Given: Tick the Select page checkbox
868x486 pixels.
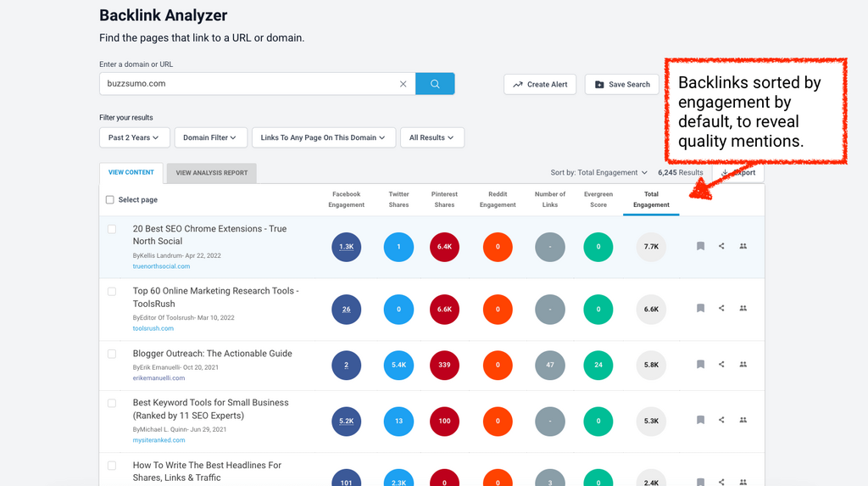Looking at the screenshot, I should (x=109, y=200).
